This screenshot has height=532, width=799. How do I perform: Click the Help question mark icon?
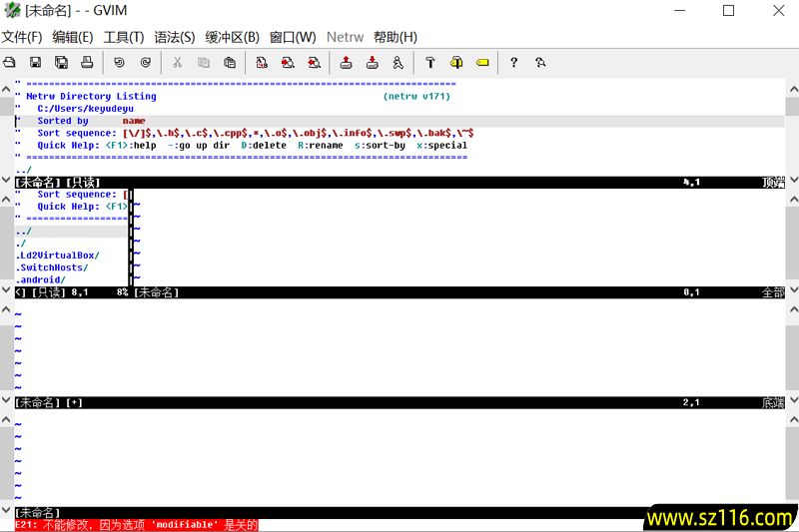tap(513, 62)
